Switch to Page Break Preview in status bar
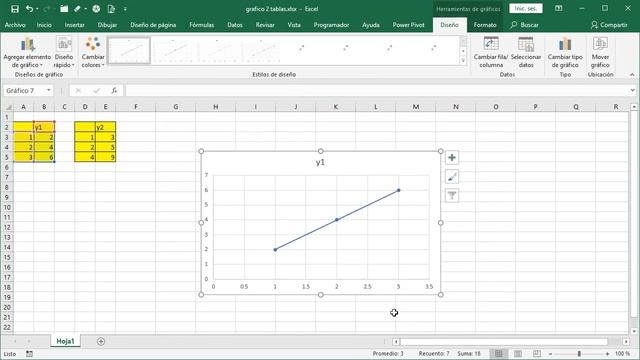 (x=537, y=353)
